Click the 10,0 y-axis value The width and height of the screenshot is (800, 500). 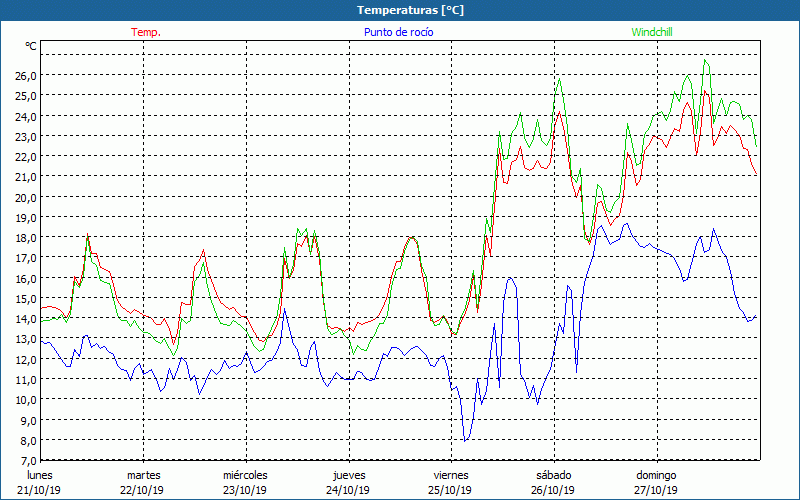pyautogui.click(x=26, y=400)
